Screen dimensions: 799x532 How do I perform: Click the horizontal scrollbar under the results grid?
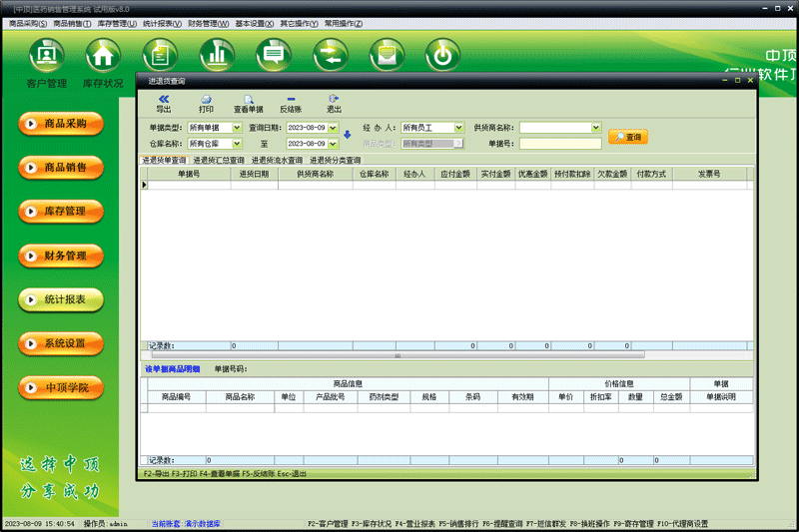(x=398, y=355)
